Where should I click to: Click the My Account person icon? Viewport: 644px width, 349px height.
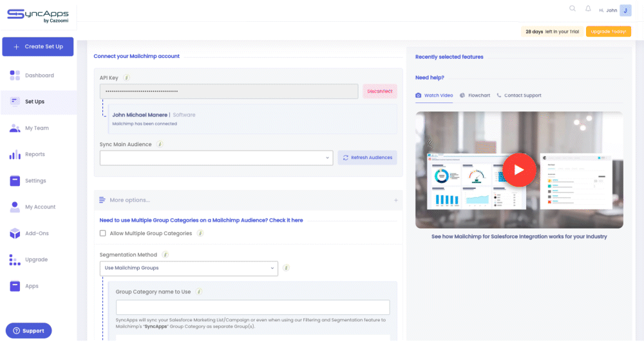15,207
